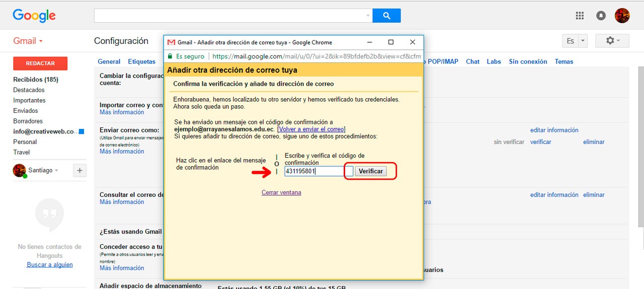The height and width of the screenshot is (289, 644).
Task: Click Más información under Consultar el correo
Action: coord(122,202)
